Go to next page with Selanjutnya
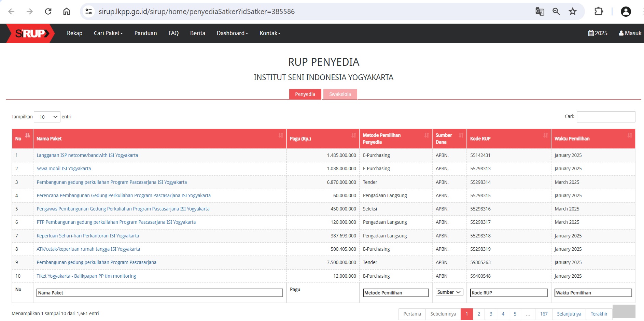This screenshot has width=644, height=321. tap(569, 314)
